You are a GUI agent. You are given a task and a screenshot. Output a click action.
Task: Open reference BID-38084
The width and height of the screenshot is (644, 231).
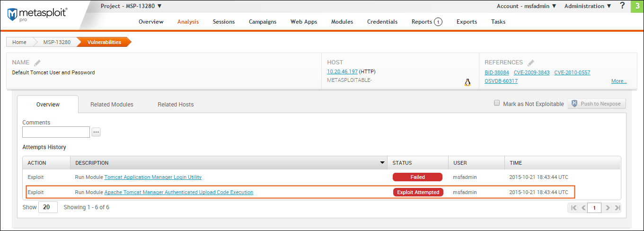point(497,72)
